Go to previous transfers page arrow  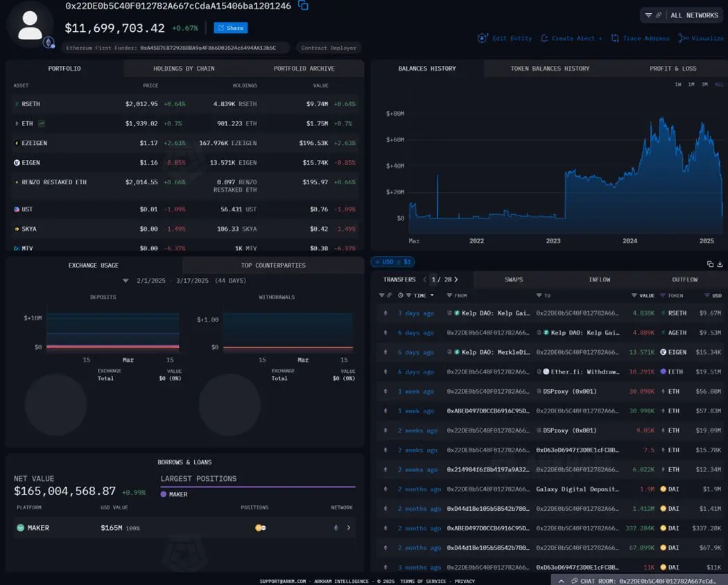425,279
